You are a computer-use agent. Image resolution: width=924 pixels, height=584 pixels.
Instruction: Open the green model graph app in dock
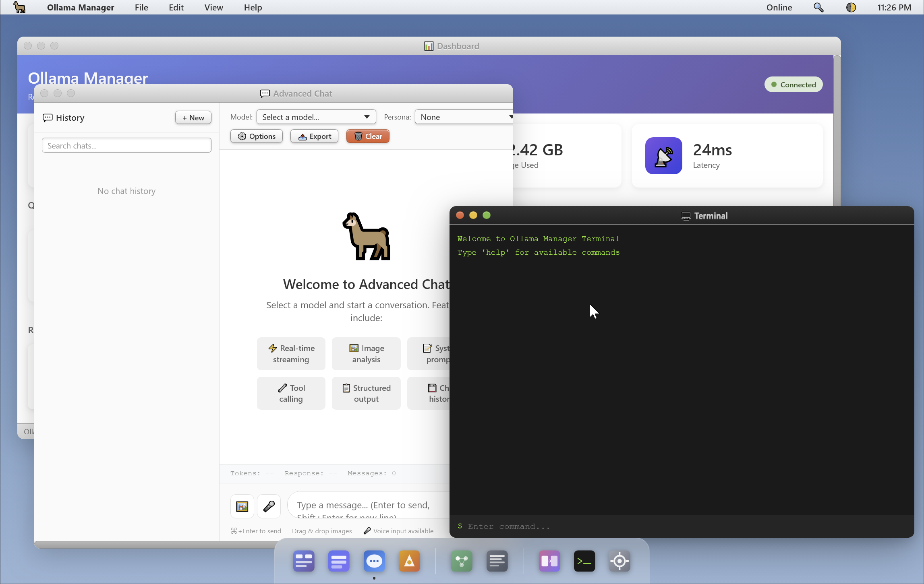pyautogui.click(x=461, y=561)
